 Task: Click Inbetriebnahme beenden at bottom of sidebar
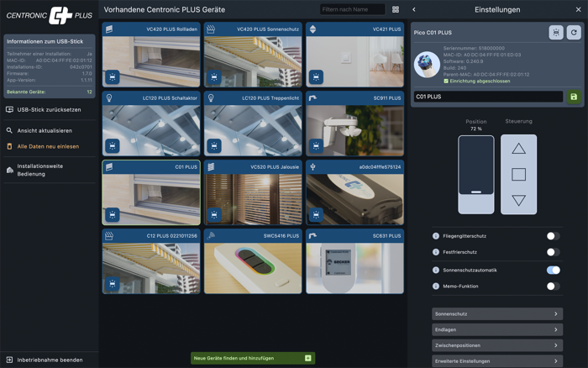49,360
